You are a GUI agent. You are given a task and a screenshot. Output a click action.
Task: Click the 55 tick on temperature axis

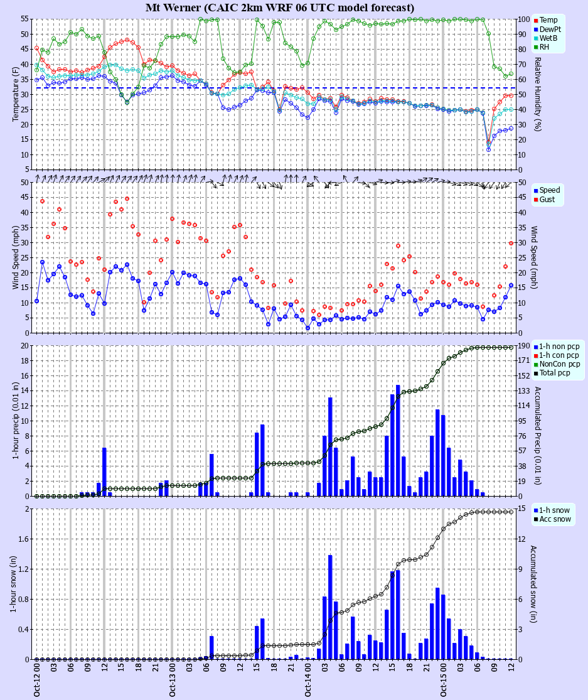(25, 19)
